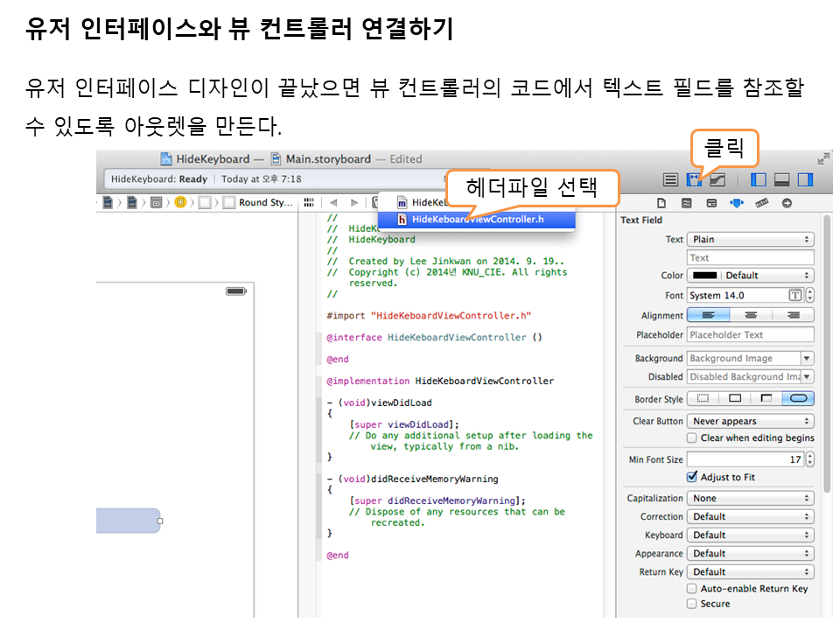Image resolution: width=840 pixels, height=630 pixels.
Task: Select HideKeboardViewController.h from the menu
Action: tap(477, 220)
